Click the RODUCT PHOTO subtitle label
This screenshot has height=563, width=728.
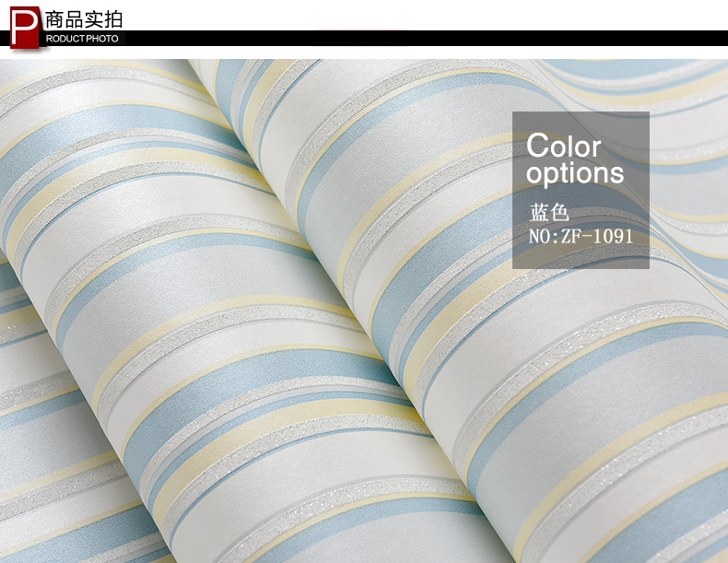(82, 39)
